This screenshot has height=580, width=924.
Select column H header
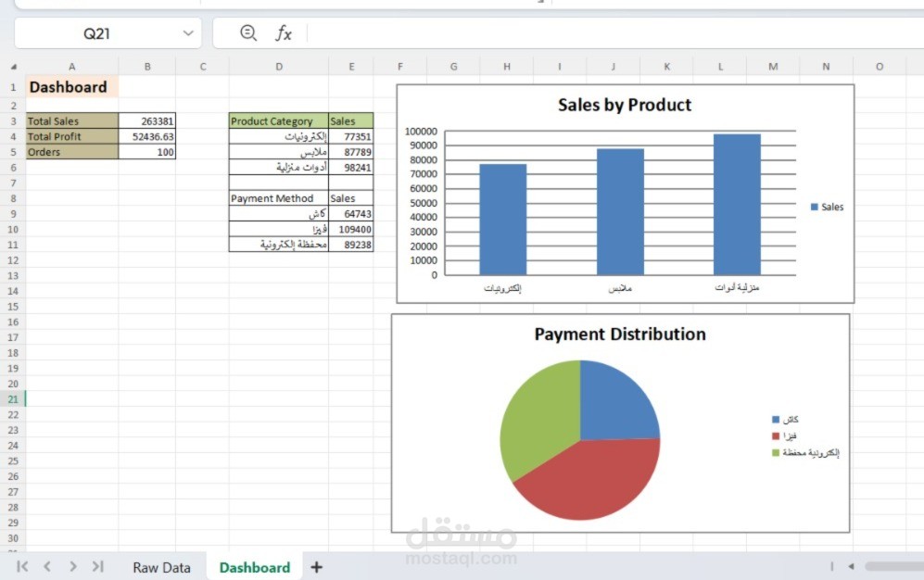(x=507, y=67)
